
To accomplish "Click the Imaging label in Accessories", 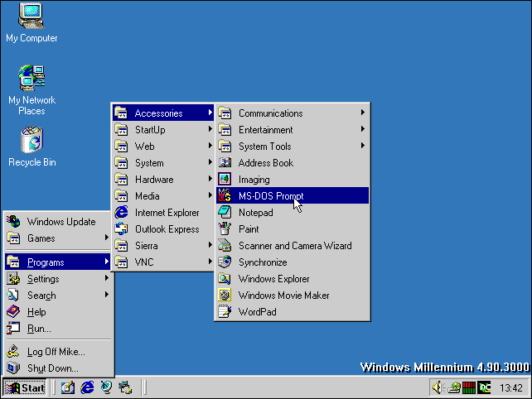I will (254, 180).
